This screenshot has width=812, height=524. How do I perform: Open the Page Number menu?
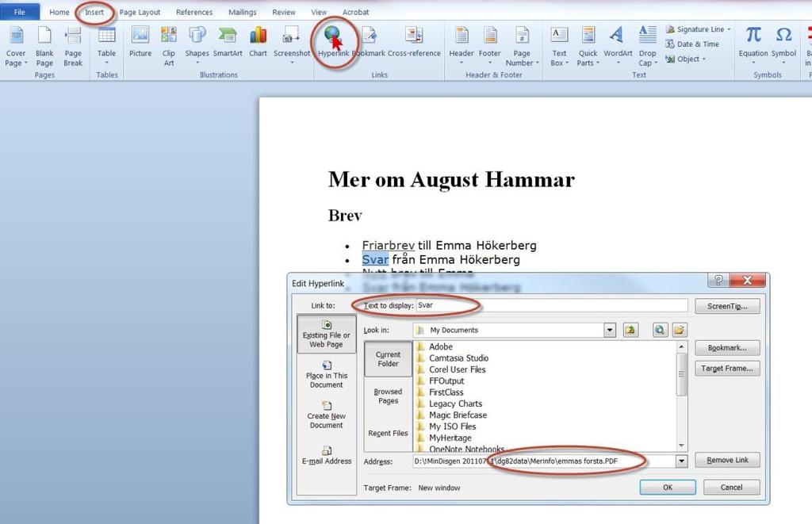522,47
